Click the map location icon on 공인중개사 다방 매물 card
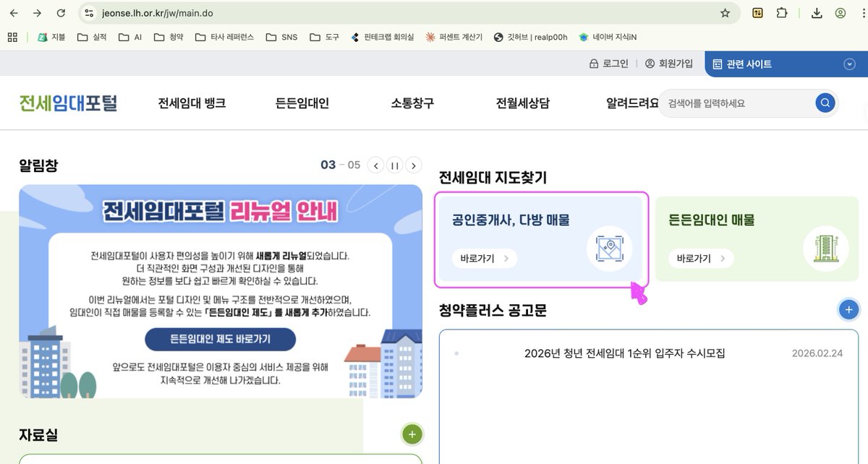The width and height of the screenshot is (868, 464). pyautogui.click(x=610, y=249)
